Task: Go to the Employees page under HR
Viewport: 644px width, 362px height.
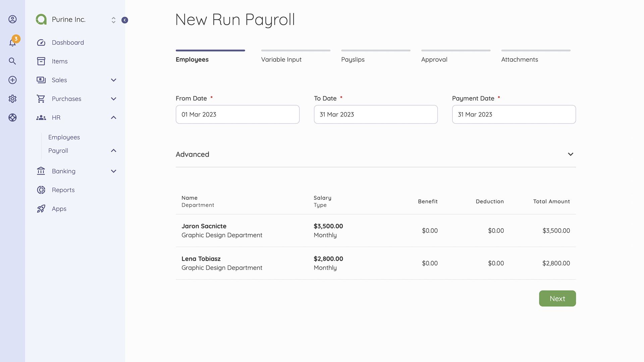Action: pos(64,137)
